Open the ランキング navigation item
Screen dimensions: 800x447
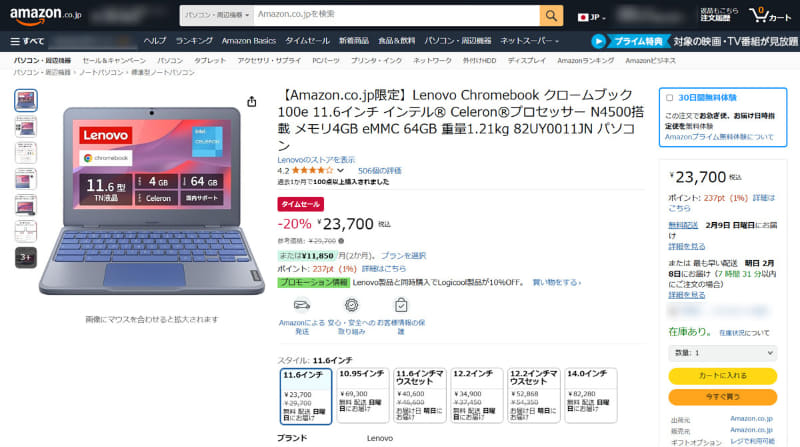coord(194,41)
